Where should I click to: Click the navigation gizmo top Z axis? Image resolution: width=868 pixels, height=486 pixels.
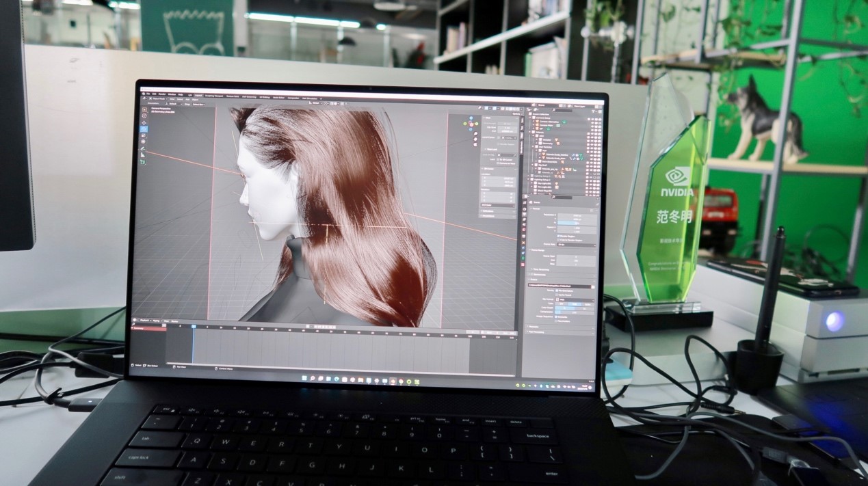[471, 118]
